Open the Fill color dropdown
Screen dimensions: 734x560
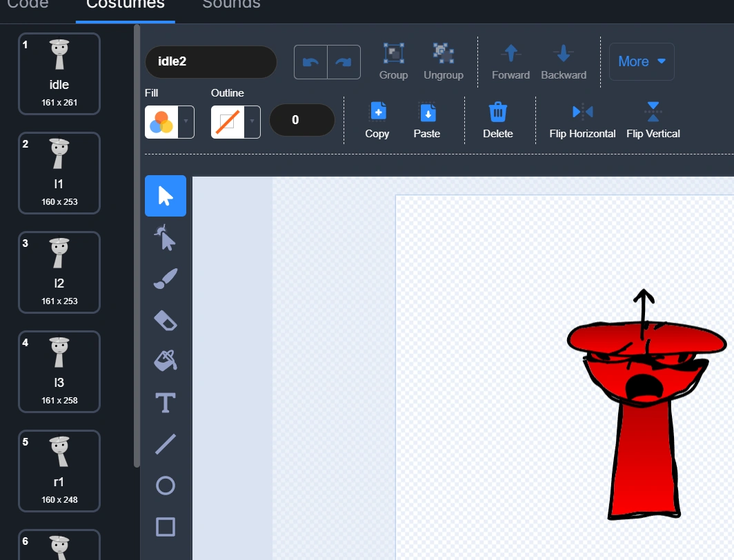click(x=169, y=122)
